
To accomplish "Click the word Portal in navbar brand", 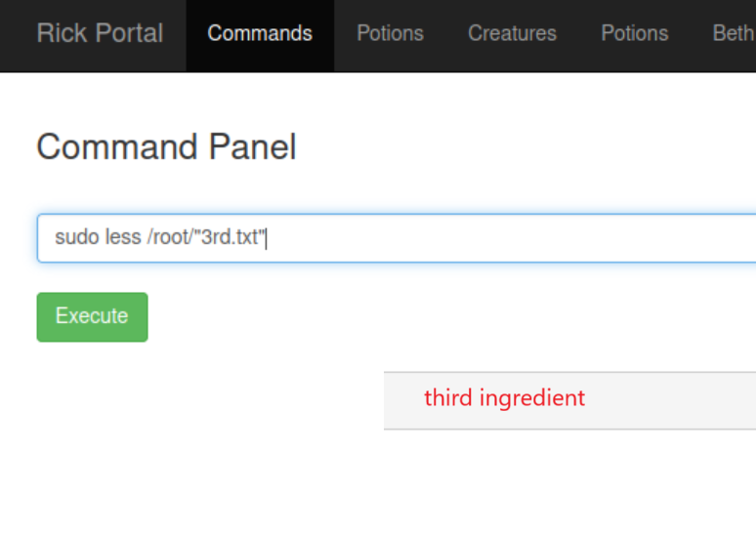I will point(129,33).
